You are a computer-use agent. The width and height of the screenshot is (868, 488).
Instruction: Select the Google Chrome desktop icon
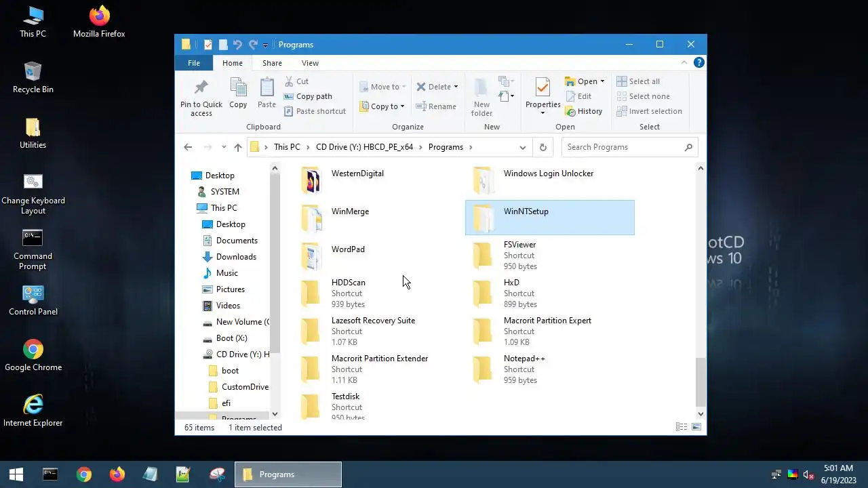coord(33,355)
